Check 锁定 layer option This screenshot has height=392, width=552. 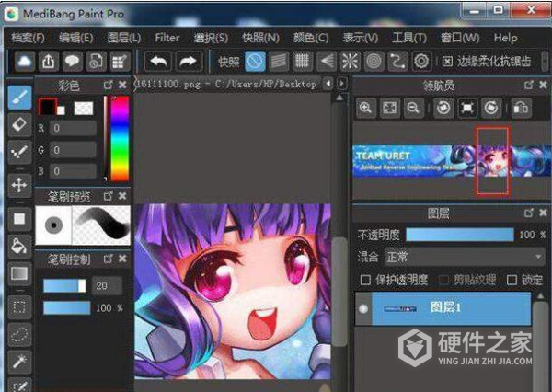pos(512,280)
